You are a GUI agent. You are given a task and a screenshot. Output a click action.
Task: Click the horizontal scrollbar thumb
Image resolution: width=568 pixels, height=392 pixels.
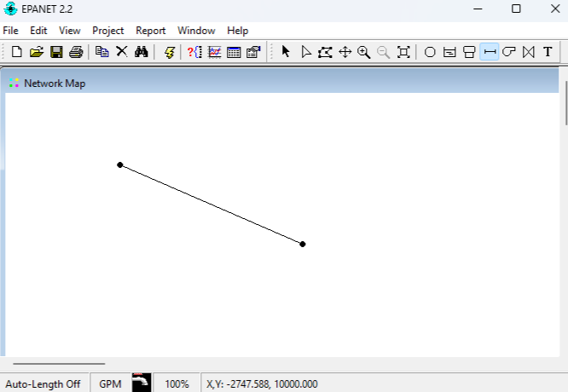point(58,364)
